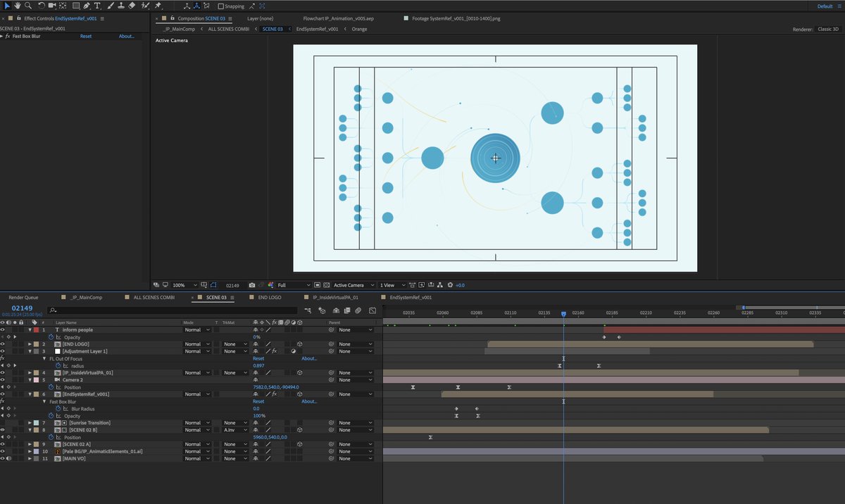Select the Pen tool
Screen dimensions: 845x504
[x=87, y=6]
